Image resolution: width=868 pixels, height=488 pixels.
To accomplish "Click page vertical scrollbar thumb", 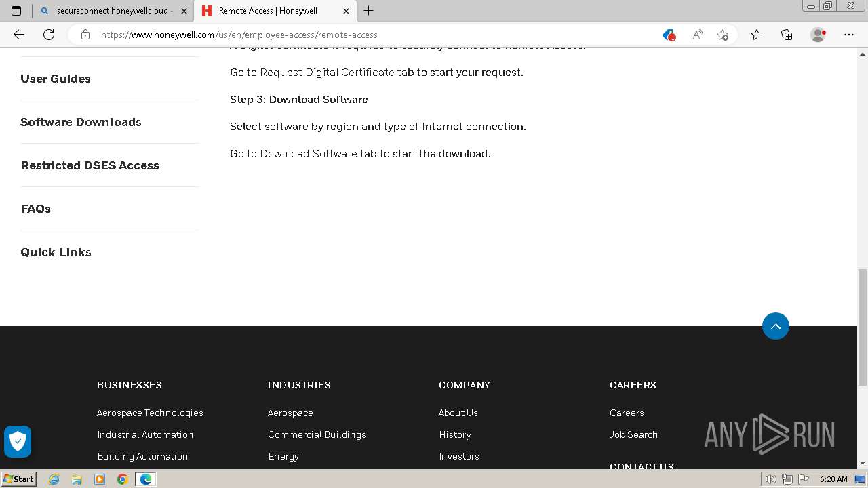I will (x=863, y=327).
